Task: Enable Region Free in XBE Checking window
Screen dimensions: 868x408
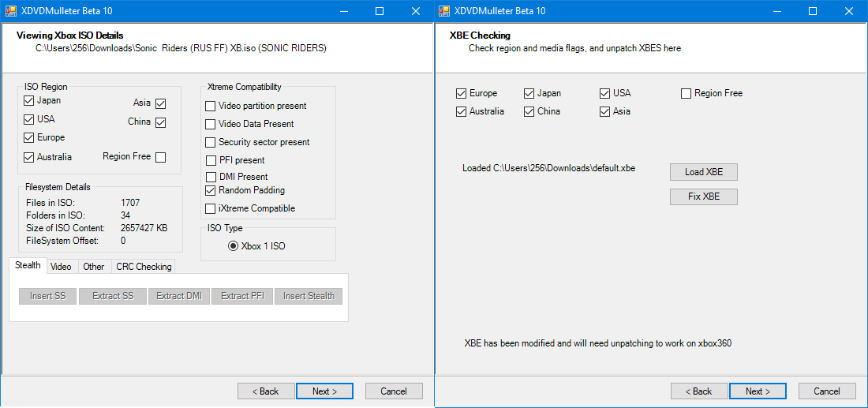Action: click(x=686, y=94)
